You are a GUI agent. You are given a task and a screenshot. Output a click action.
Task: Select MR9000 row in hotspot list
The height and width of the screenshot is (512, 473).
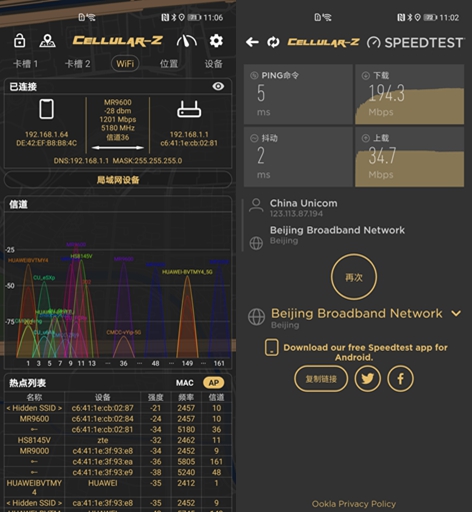[x=118, y=451]
